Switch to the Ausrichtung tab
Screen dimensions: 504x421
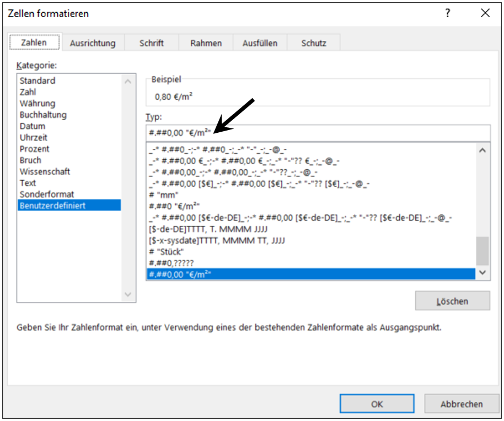(93, 43)
